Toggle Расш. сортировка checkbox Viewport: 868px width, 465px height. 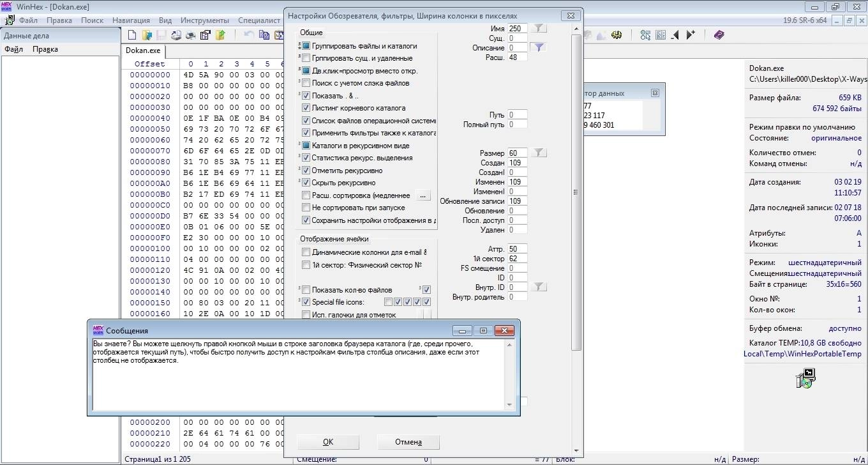click(x=306, y=195)
